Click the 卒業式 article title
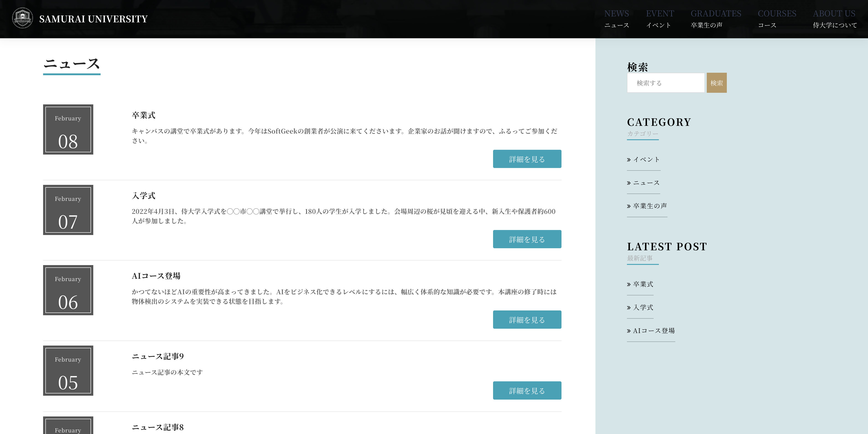 click(x=143, y=116)
